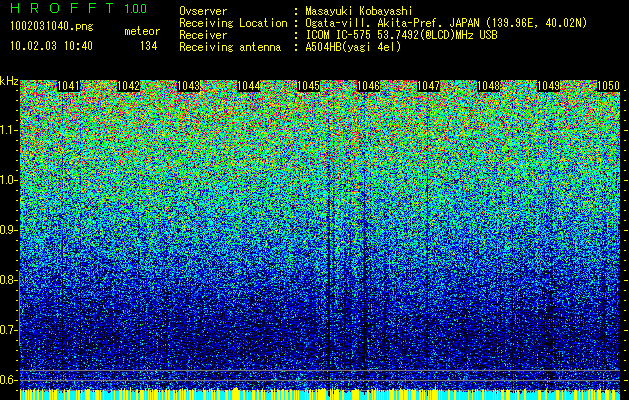
Task: Select the filename 1002031040.png
Action: click(x=52, y=27)
